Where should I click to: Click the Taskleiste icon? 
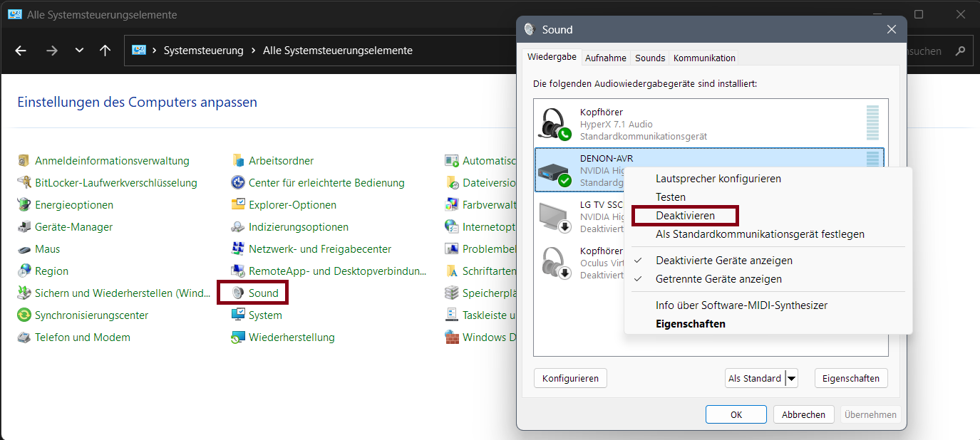pos(452,315)
